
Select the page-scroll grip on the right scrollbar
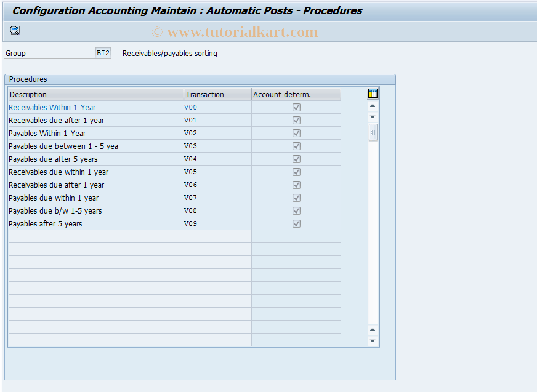(x=372, y=132)
